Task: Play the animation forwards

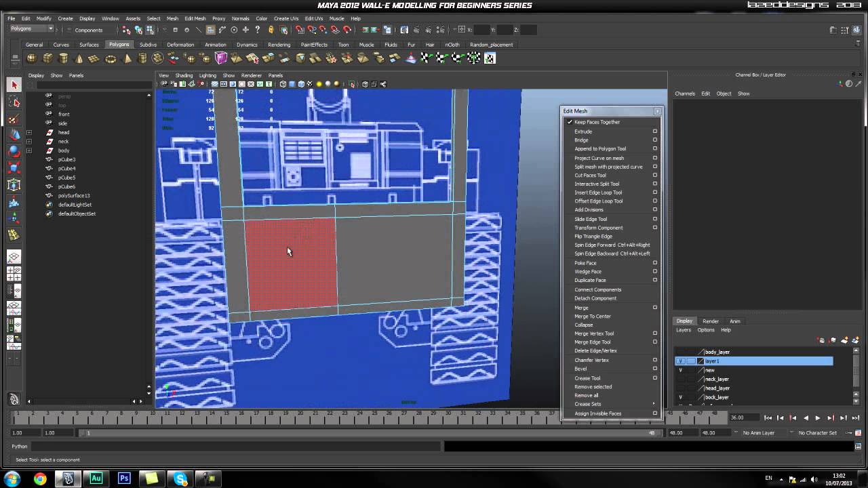Action: pos(818,418)
